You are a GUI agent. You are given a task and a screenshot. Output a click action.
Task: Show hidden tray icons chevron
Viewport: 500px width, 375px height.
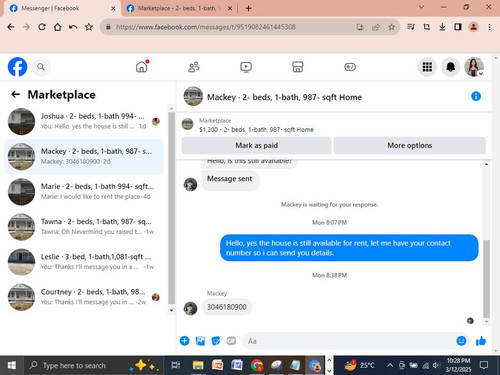pyautogui.click(x=389, y=366)
